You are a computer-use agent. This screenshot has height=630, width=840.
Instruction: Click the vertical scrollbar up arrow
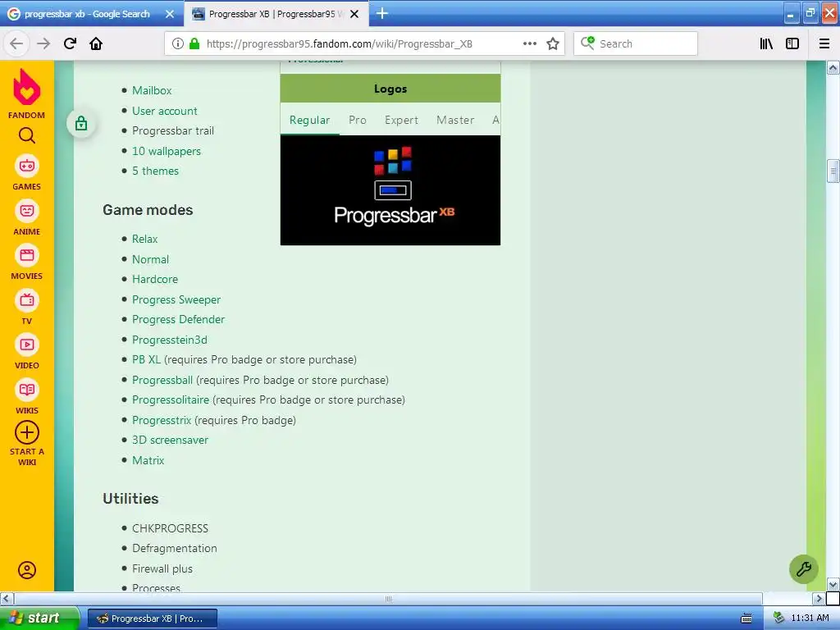[x=833, y=67]
